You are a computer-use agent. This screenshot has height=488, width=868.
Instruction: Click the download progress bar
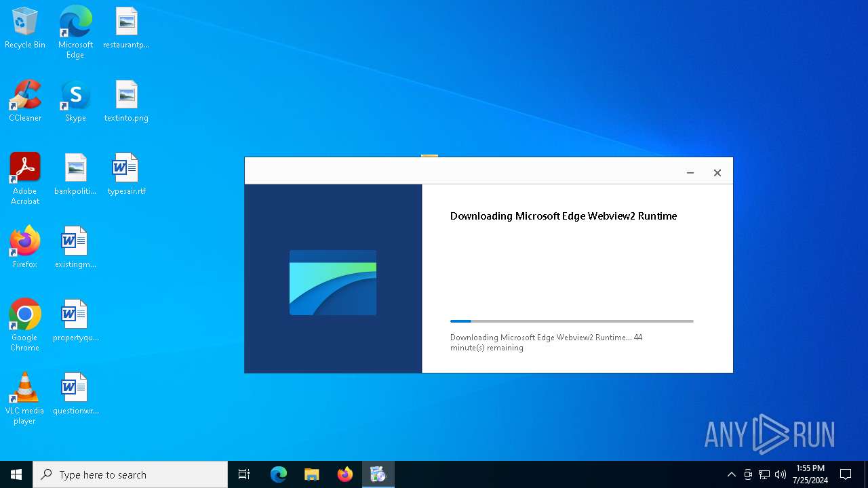[x=572, y=321]
